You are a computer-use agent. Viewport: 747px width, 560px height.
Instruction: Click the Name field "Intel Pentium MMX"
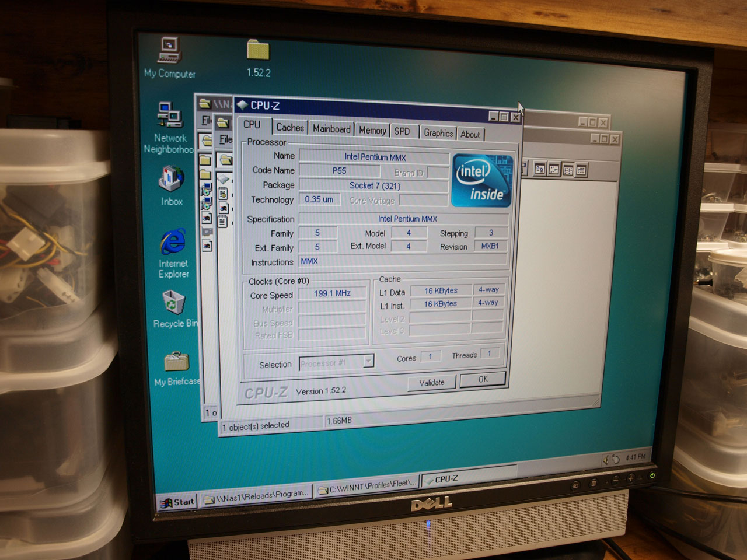pyautogui.click(x=375, y=157)
